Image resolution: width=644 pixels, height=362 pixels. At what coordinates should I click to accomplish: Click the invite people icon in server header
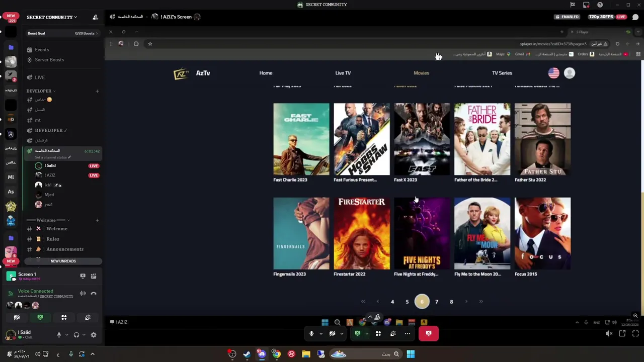coord(95,17)
